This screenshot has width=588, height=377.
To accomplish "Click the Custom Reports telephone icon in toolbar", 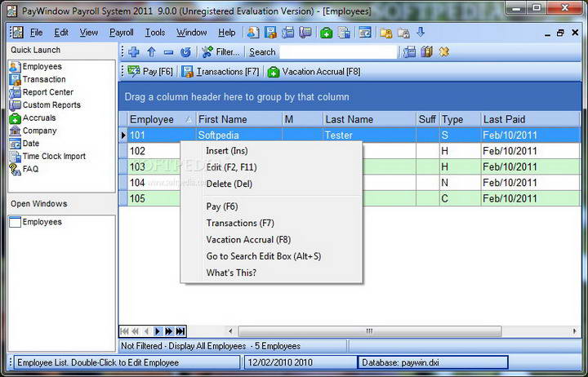I will click(x=305, y=33).
